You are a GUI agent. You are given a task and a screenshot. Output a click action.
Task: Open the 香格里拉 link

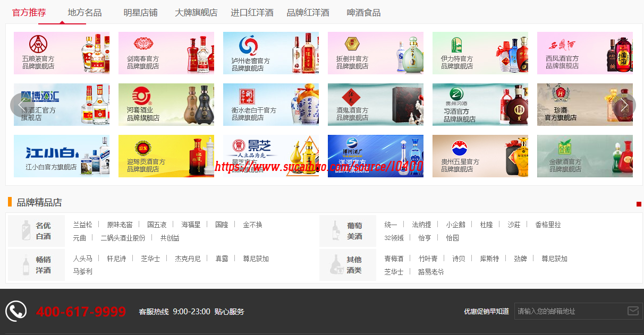coord(548,225)
